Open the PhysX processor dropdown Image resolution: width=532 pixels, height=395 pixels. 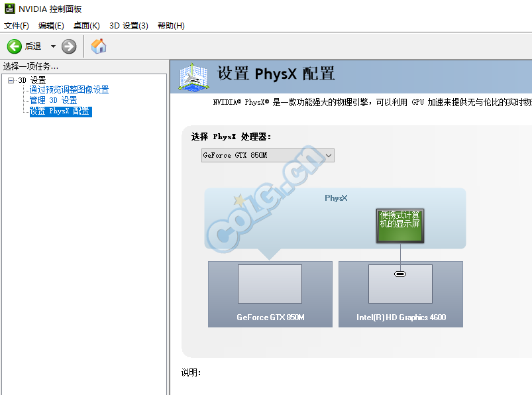pyautogui.click(x=268, y=155)
